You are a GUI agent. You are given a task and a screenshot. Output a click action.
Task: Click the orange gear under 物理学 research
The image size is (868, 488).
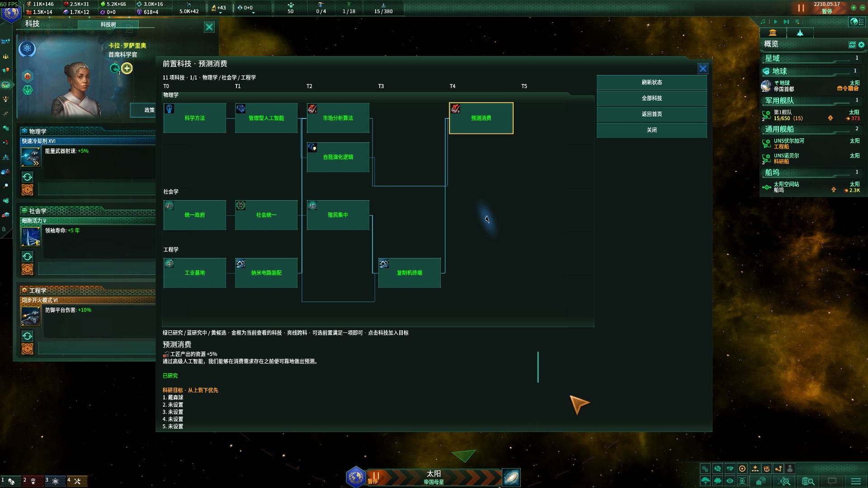27,190
